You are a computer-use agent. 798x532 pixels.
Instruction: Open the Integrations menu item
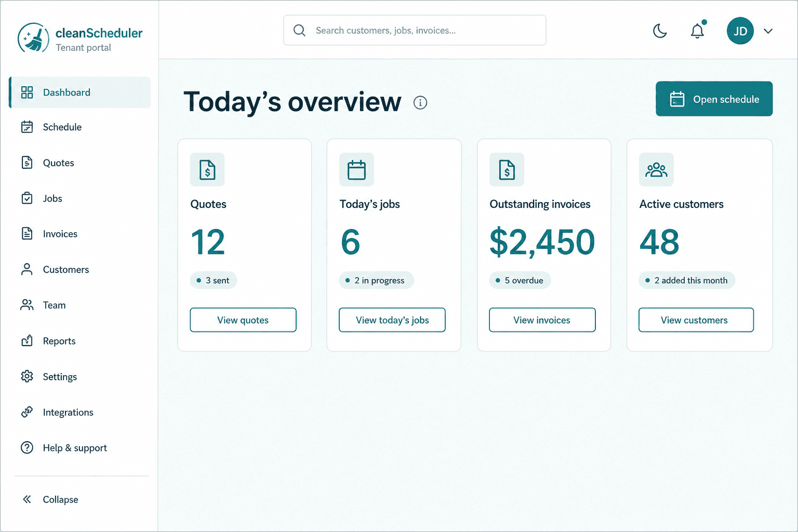click(80, 412)
